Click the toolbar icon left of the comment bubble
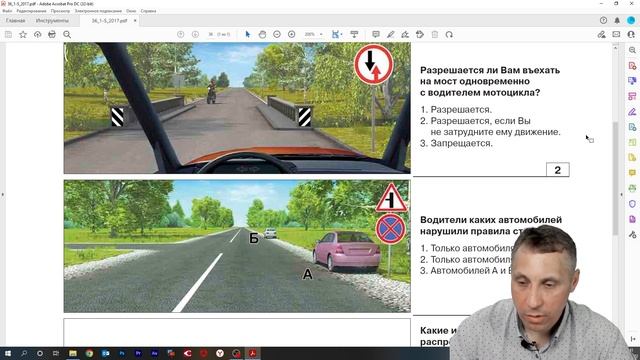Image resolution: width=640 pixels, height=360 pixels. pyautogui.click(x=354, y=35)
